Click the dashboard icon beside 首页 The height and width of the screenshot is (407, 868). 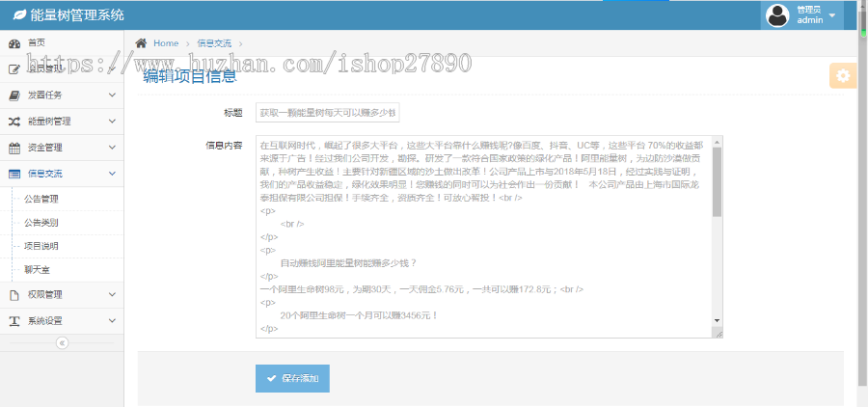coord(14,43)
